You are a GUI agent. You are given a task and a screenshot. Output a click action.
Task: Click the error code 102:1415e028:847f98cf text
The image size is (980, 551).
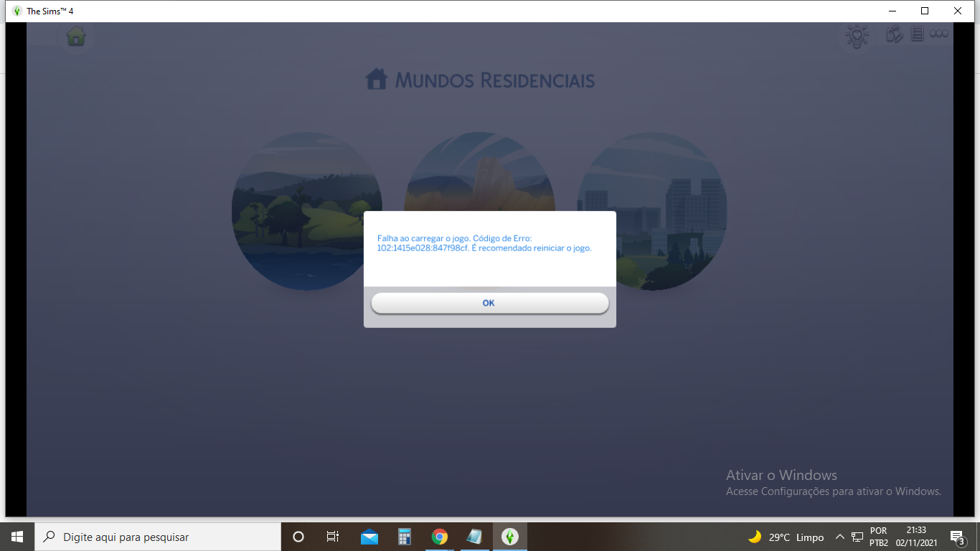423,248
